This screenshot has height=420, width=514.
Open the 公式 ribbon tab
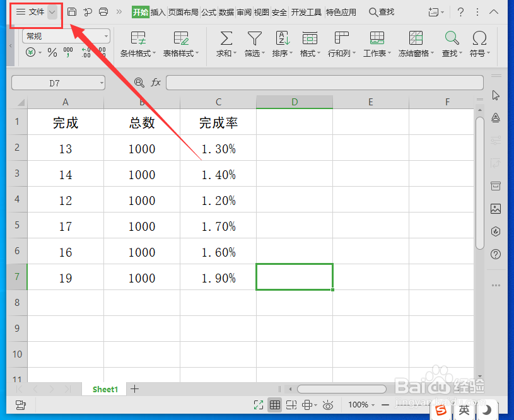pos(209,13)
